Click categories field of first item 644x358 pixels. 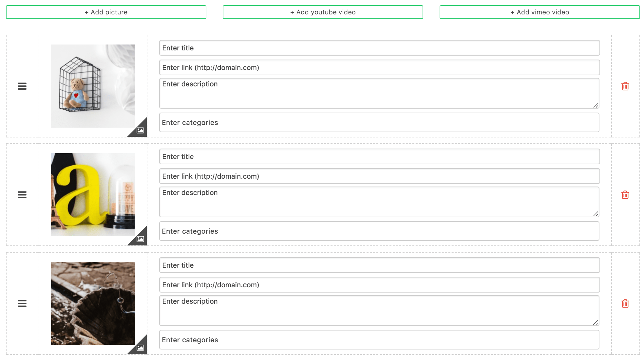379,122
